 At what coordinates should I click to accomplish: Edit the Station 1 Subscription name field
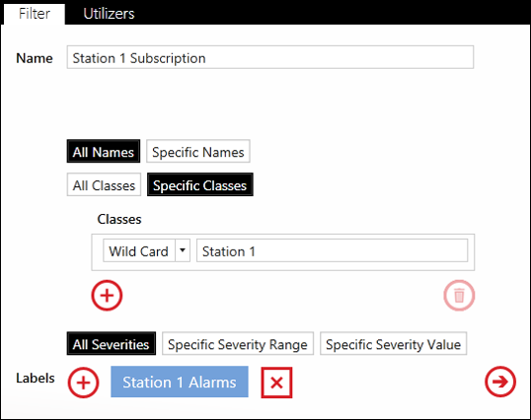pos(270,57)
